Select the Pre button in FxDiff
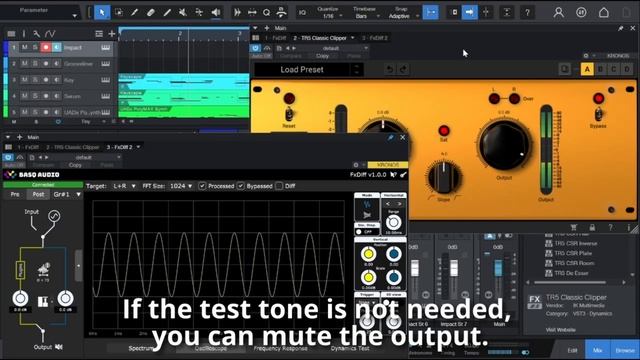 click(15, 194)
